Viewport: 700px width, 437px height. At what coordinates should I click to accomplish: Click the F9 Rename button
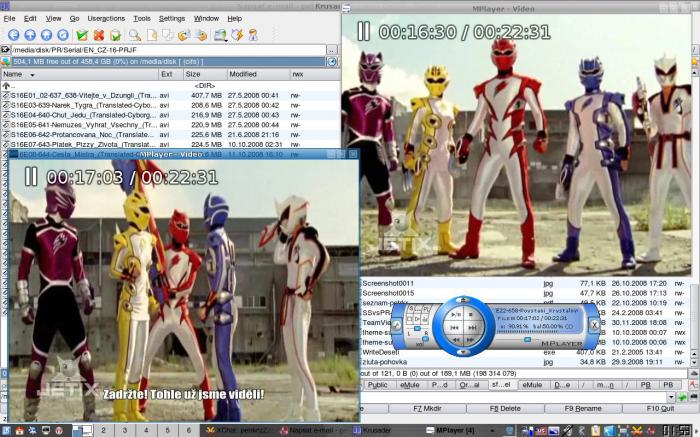583,408
